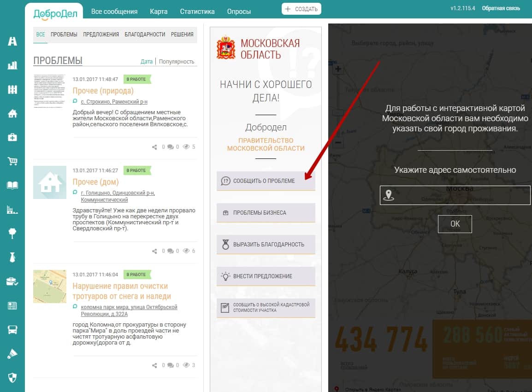Viewport: 532px width, 392px height.
Task: Confirm address with the OK button
Action: coord(455,224)
